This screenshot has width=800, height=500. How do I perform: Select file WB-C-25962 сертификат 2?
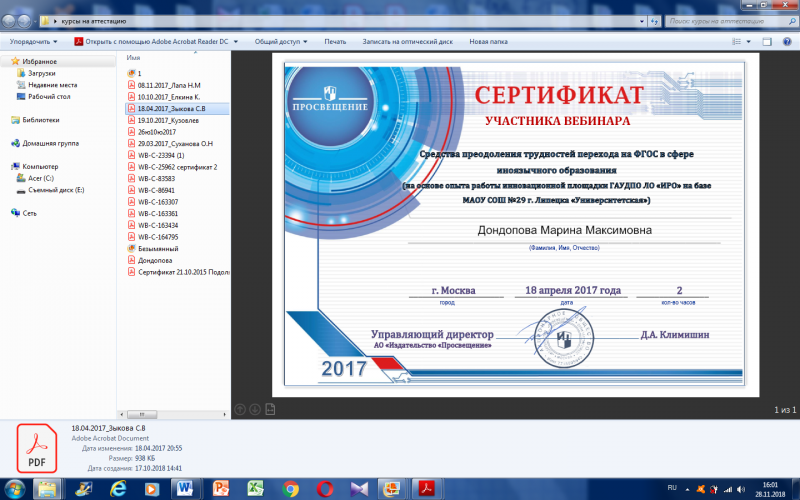[x=178, y=167]
